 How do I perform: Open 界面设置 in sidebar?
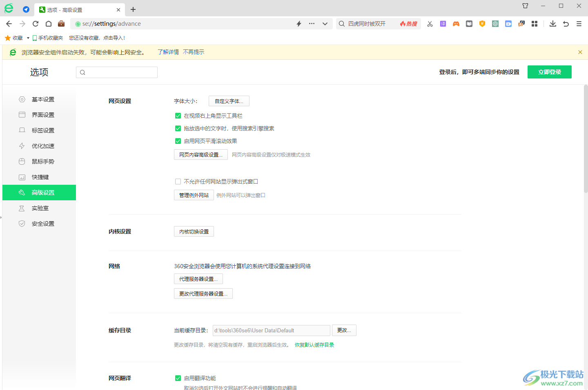(x=39, y=115)
